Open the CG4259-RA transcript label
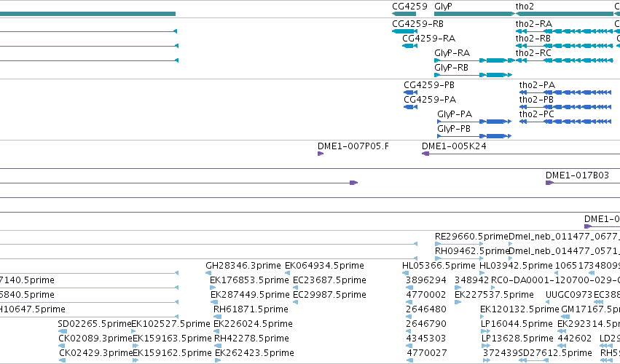The image size is (620, 364). [x=428, y=39]
